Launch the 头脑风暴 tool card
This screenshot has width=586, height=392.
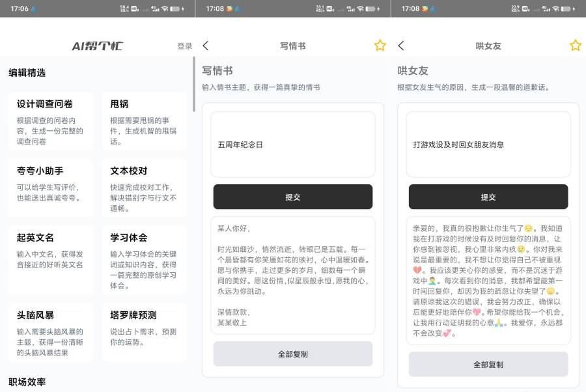(x=51, y=332)
